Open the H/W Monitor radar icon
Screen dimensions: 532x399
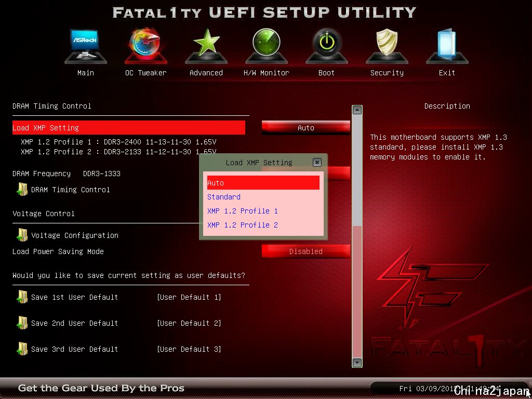pos(267,46)
